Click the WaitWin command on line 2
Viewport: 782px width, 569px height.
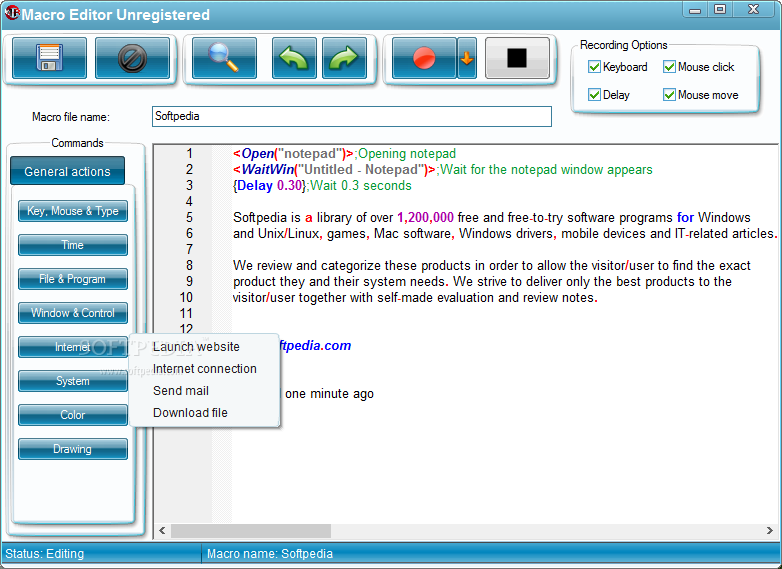pyautogui.click(x=334, y=170)
